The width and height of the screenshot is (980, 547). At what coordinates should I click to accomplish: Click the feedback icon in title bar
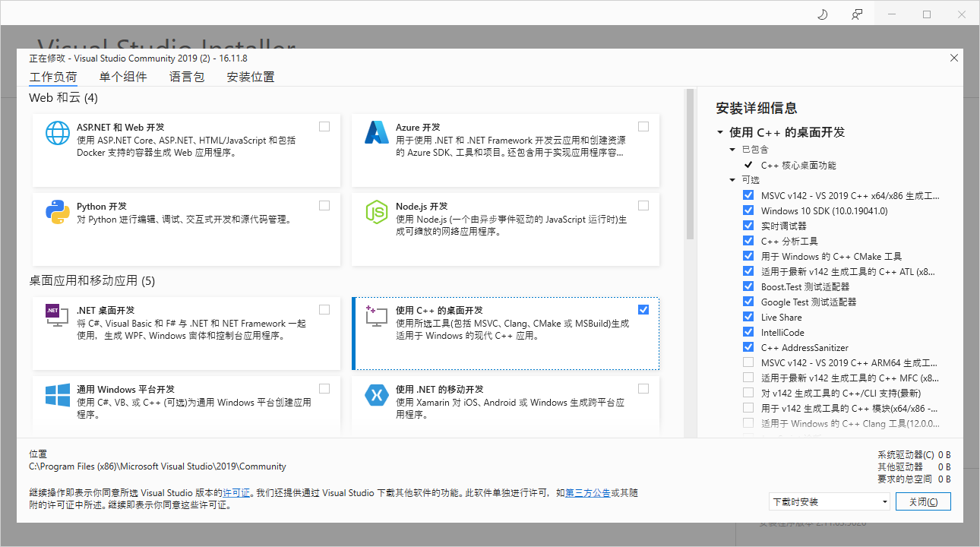(857, 14)
